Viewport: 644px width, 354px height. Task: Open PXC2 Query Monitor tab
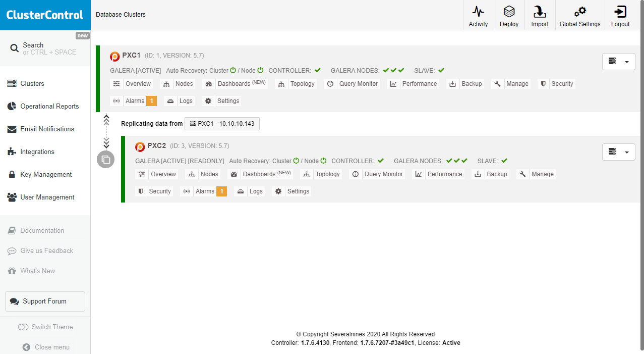pos(377,174)
